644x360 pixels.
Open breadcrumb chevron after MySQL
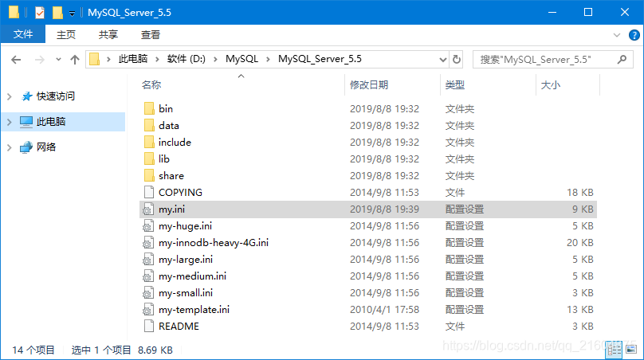tap(268, 60)
